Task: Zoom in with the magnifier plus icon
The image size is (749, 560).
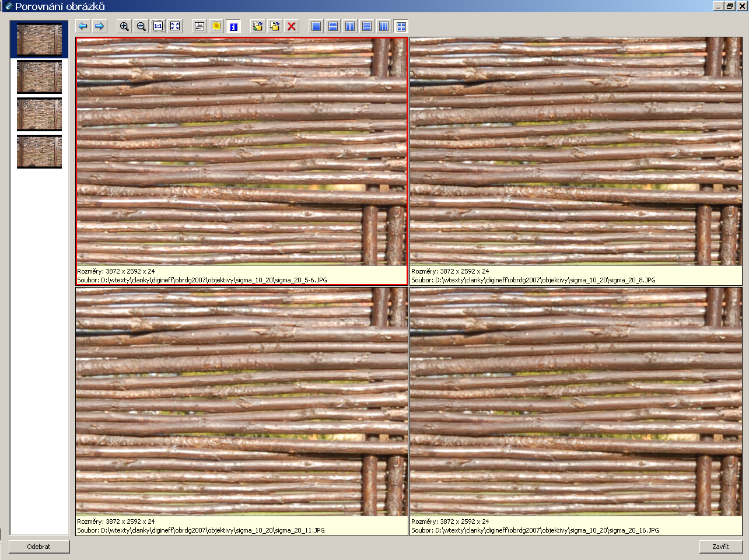Action: 124,26
